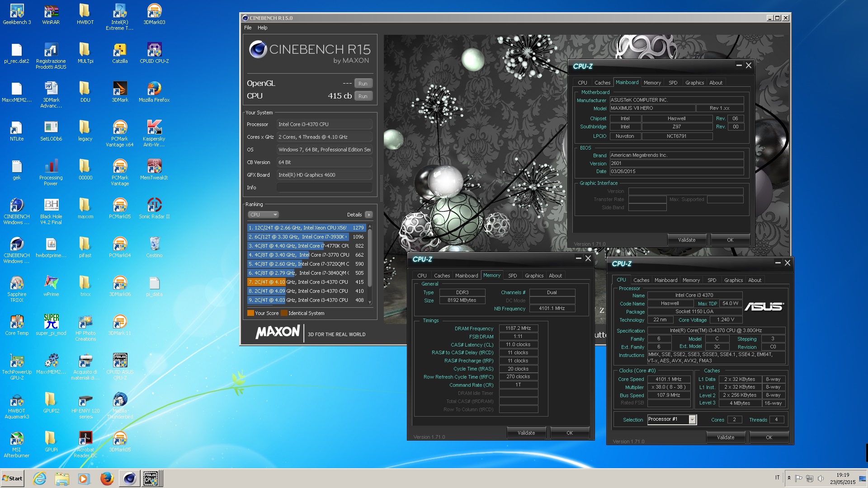Image resolution: width=868 pixels, height=488 pixels.
Task: Show hidden system tray icons arrow
Action: pos(789,478)
